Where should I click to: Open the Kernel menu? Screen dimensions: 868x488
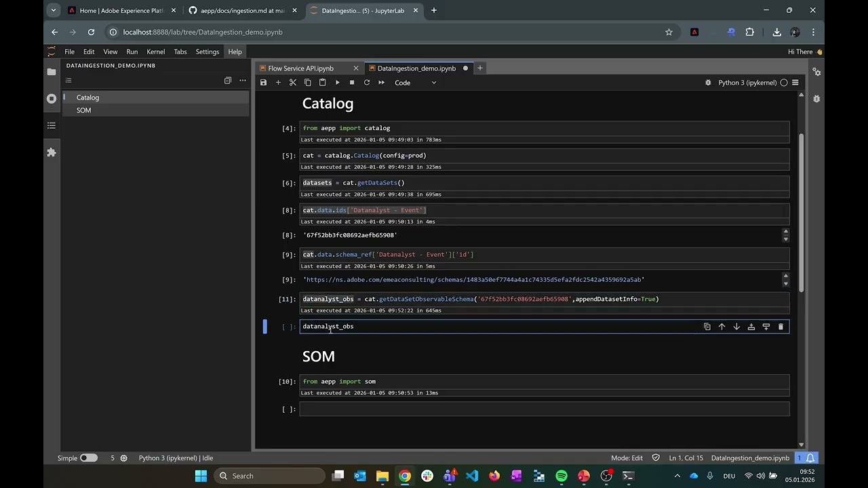[x=156, y=52]
